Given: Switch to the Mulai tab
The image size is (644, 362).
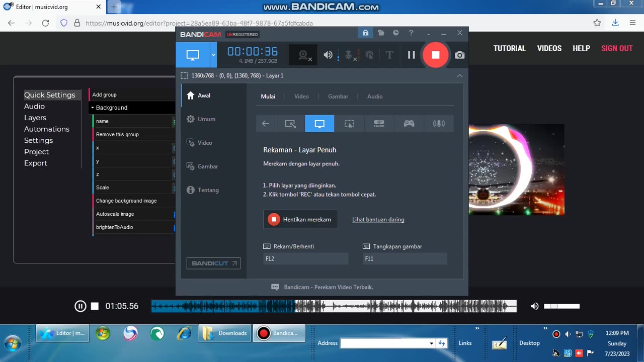Looking at the screenshot, I should [x=268, y=97].
